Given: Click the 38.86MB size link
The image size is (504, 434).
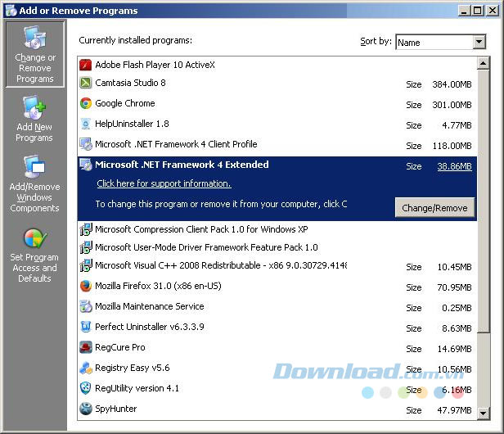Looking at the screenshot, I should (x=454, y=166).
